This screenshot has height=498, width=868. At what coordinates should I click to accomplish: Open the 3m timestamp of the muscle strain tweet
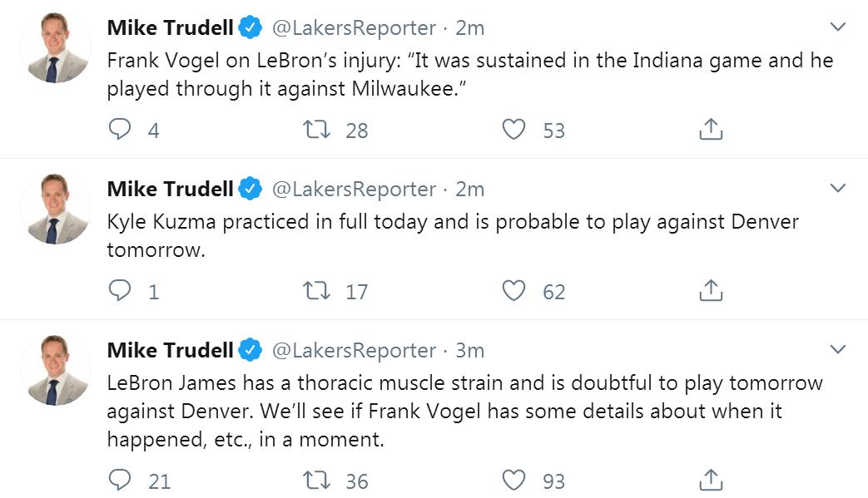(x=469, y=350)
